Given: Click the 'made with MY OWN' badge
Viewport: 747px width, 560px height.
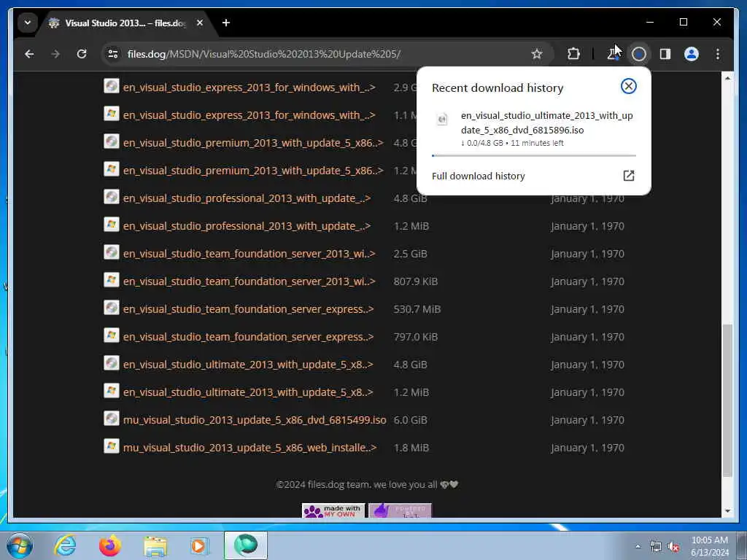Looking at the screenshot, I should coord(333,511).
